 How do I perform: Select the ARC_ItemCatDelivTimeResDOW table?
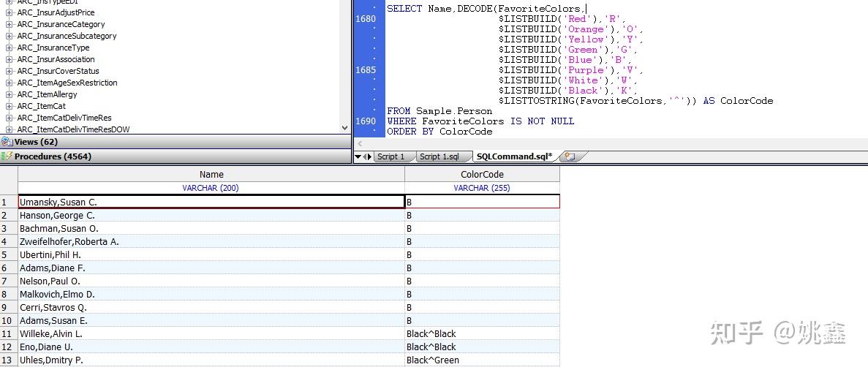click(74, 129)
